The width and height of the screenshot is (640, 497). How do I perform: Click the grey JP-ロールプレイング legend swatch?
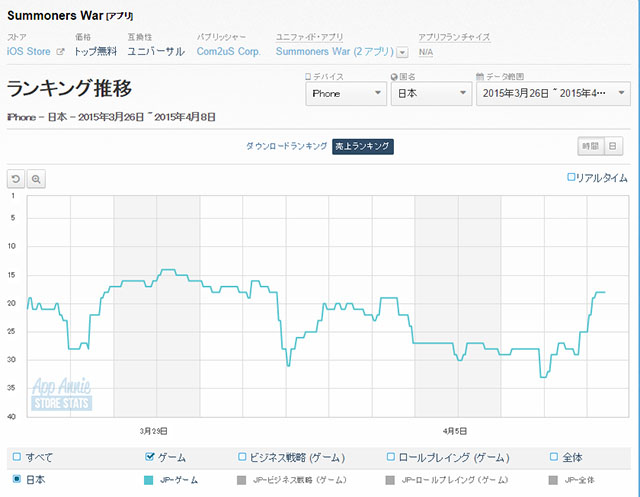click(390, 480)
